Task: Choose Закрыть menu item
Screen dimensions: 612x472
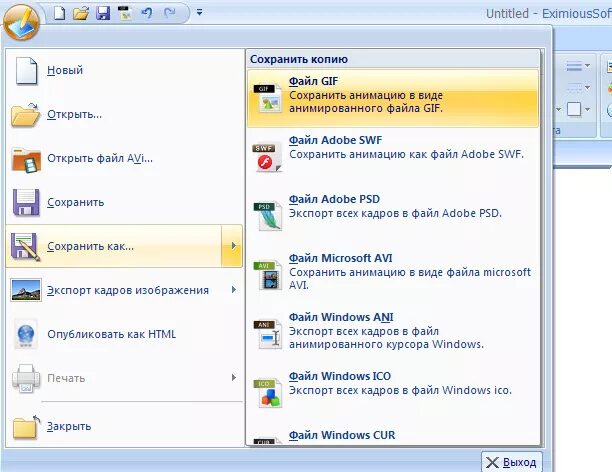Action: click(x=125, y=426)
